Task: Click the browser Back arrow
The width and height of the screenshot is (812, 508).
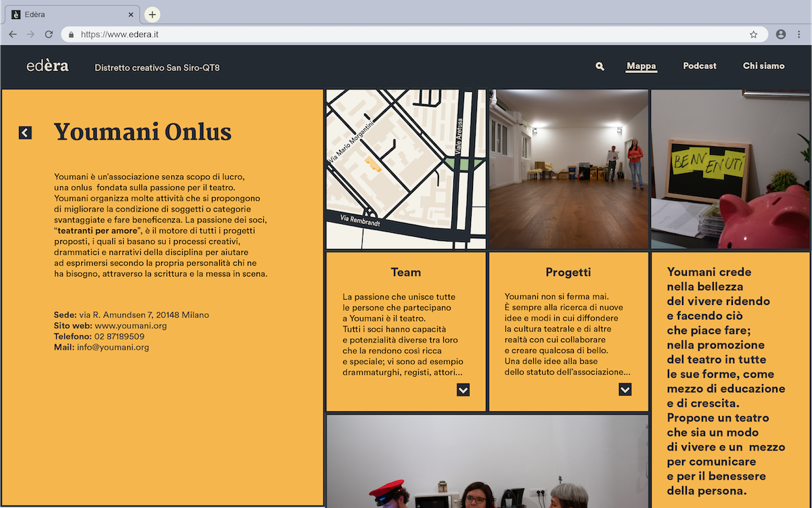Action: tap(13, 34)
